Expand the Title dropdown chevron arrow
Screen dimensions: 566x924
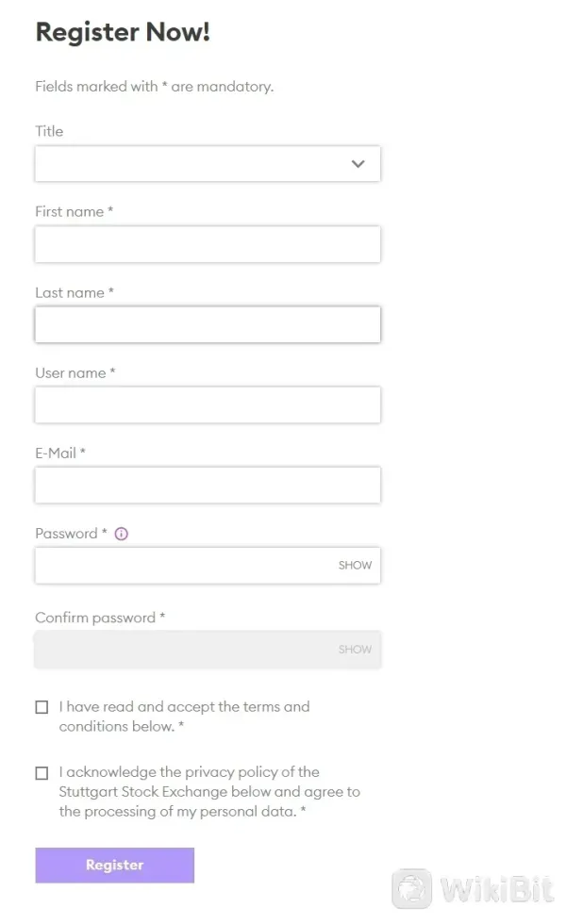coord(358,164)
